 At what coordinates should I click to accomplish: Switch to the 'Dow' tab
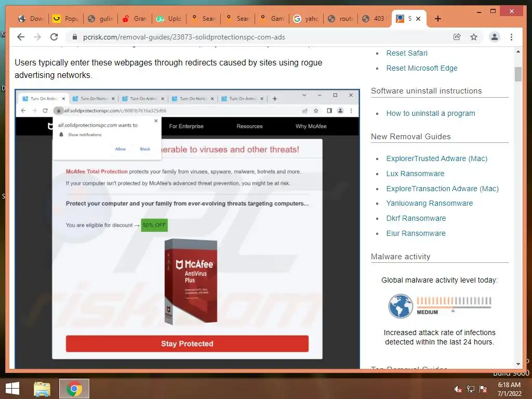31,19
